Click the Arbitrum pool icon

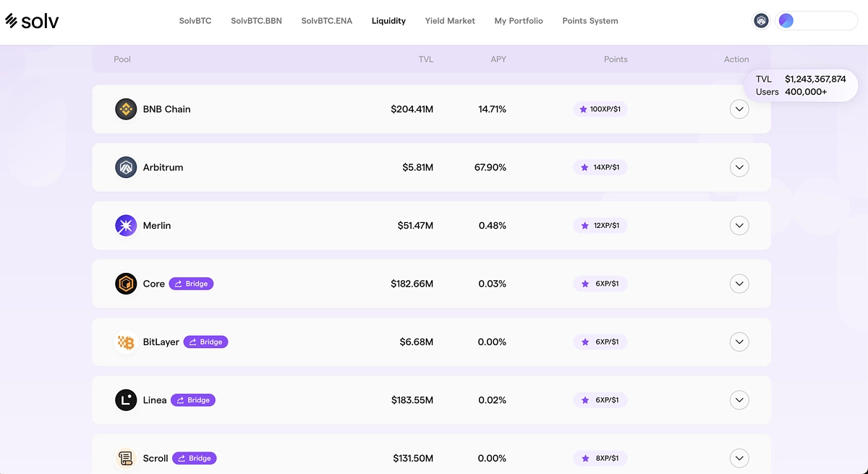pos(126,167)
